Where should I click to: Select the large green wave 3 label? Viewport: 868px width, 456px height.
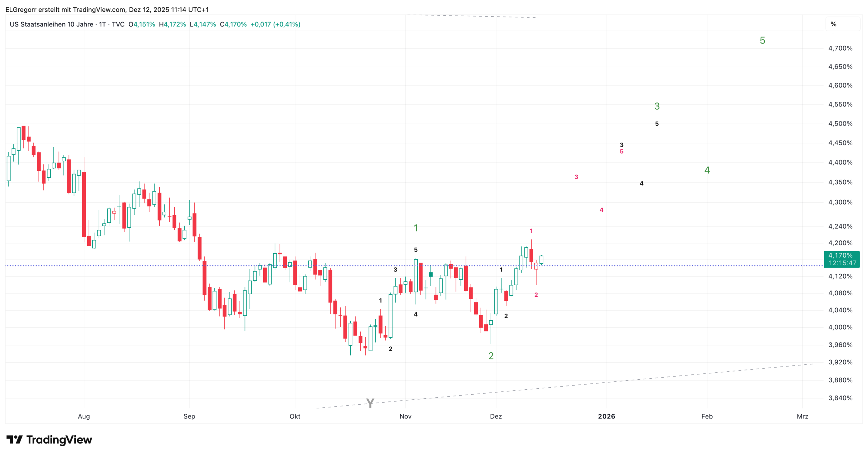(657, 106)
